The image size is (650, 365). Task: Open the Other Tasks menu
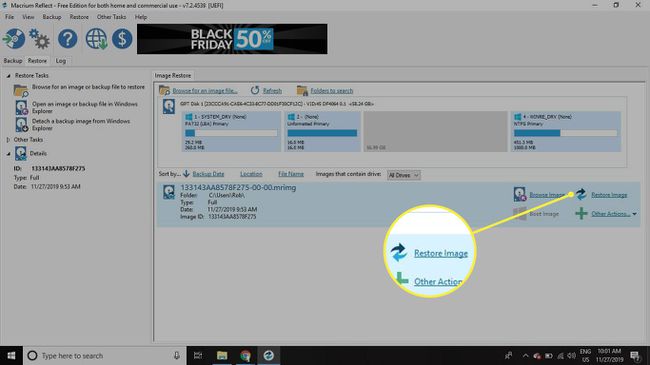click(x=111, y=17)
